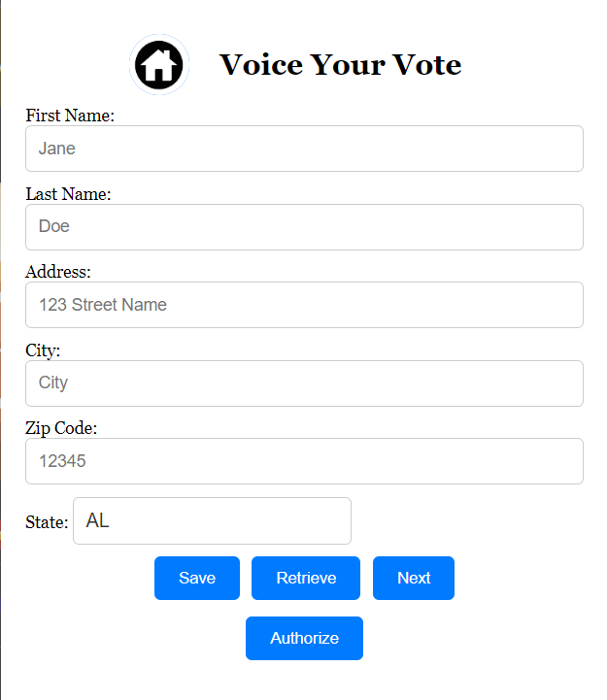Save the form with the Save button

[x=197, y=578]
